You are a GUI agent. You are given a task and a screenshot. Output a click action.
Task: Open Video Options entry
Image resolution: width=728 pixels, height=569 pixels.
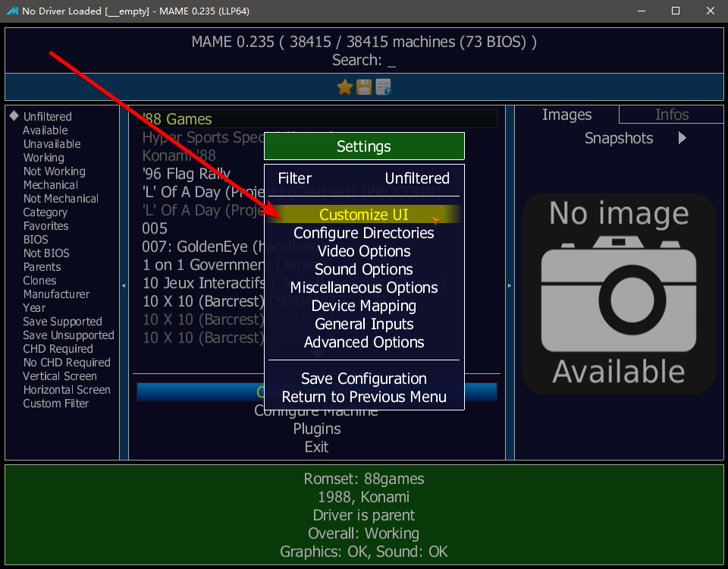[x=364, y=251]
